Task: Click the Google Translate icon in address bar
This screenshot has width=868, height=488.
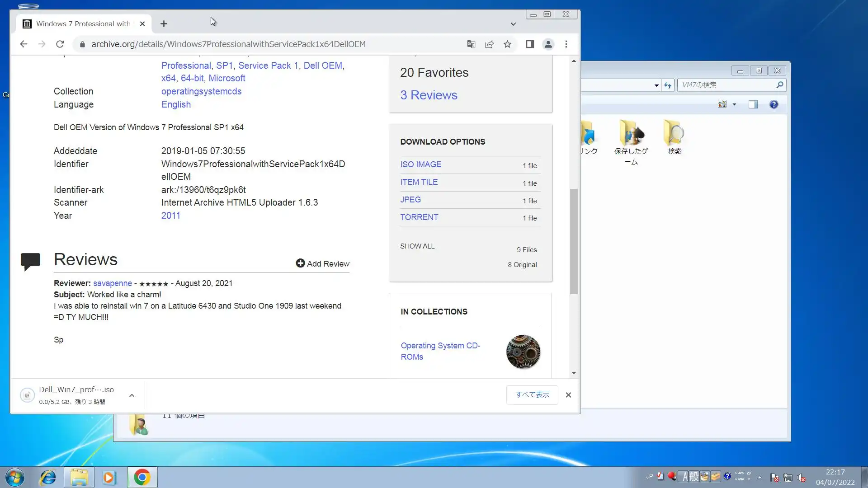Action: coord(471,44)
